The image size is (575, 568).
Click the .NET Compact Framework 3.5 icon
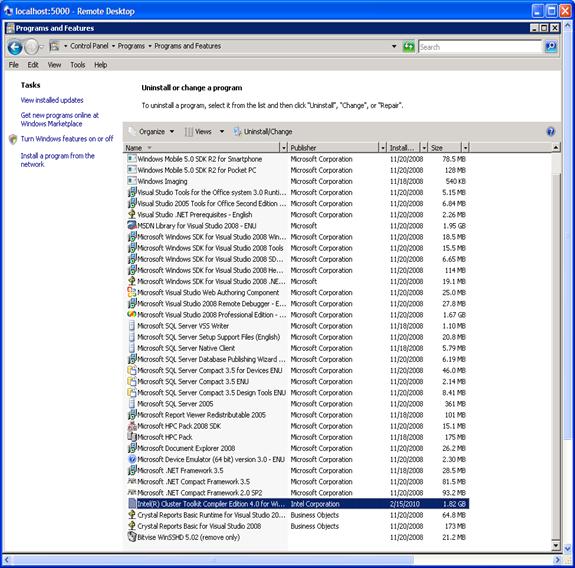[132, 481]
